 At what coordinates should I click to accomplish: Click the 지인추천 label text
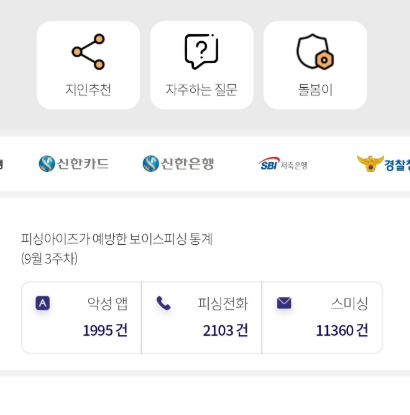88,90
